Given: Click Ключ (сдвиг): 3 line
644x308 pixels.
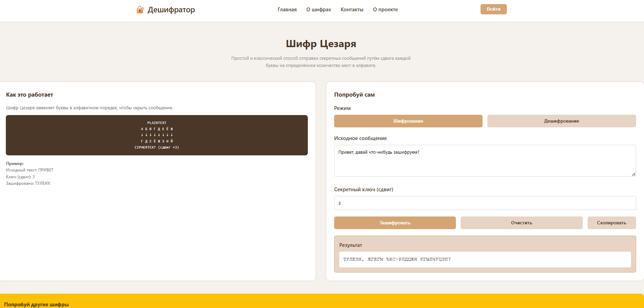Looking at the screenshot, I should point(20,177).
